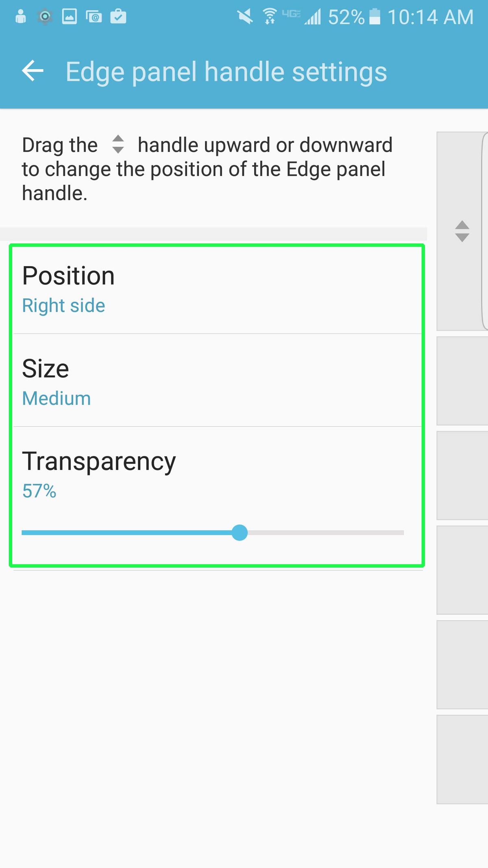Screen dimensions: 488x868
Task: Open the Size setting
Action: [x=45, y=369]
